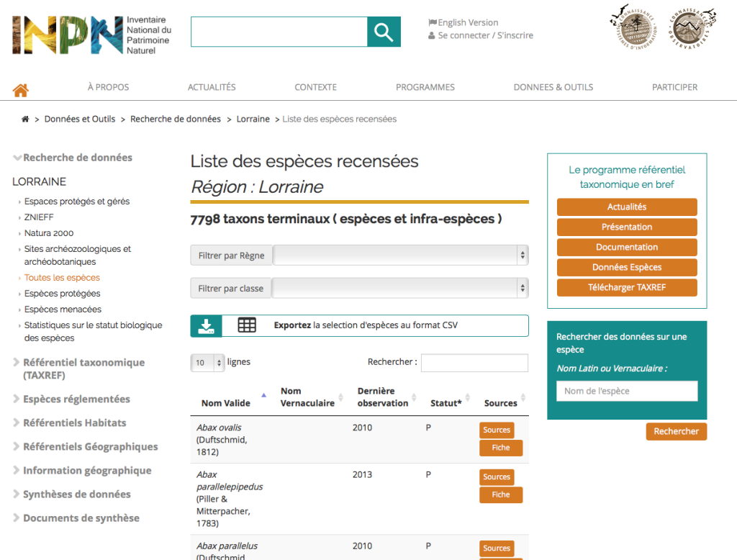This screenshot has width=737, height=560.
Task: Open Natura 2000 sidebar link
Action: point(49,233)
